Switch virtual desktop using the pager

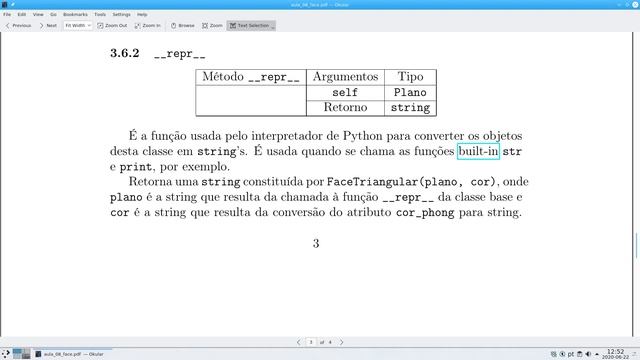(x=21, y=354)
